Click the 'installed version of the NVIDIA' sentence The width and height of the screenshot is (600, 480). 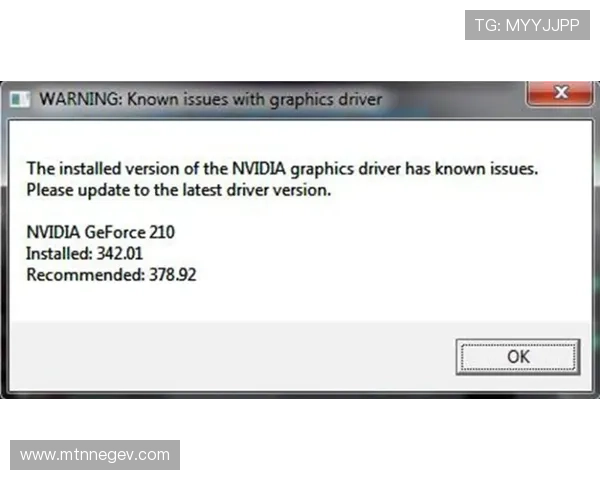coord(282,169)
